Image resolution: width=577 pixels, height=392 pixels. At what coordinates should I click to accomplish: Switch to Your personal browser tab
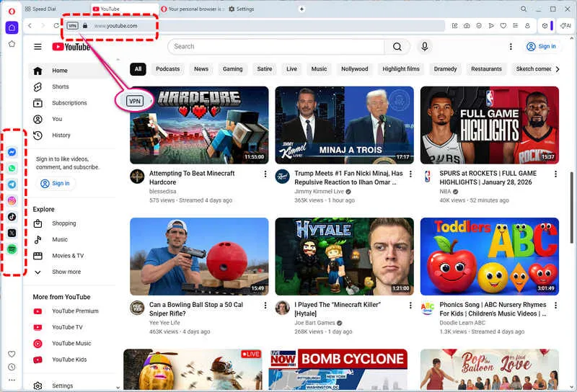point(192,9)
